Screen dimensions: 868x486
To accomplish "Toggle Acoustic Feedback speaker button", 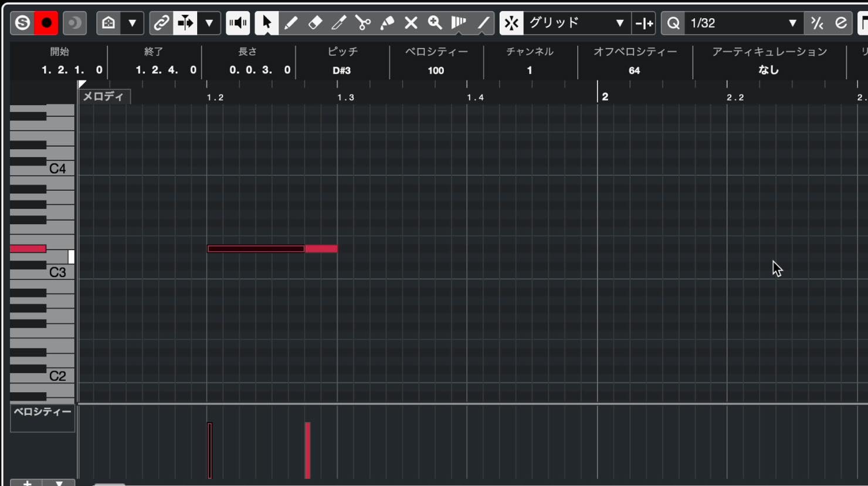I will click(x=238, y=23).
